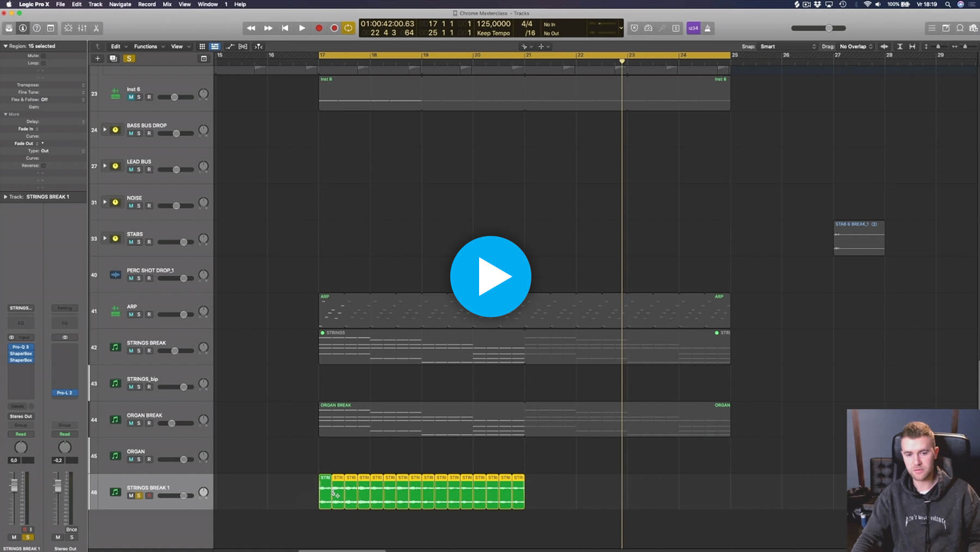
Task: Toggle the purple Count-in 1234 button
Action: (x=693, y=28)
